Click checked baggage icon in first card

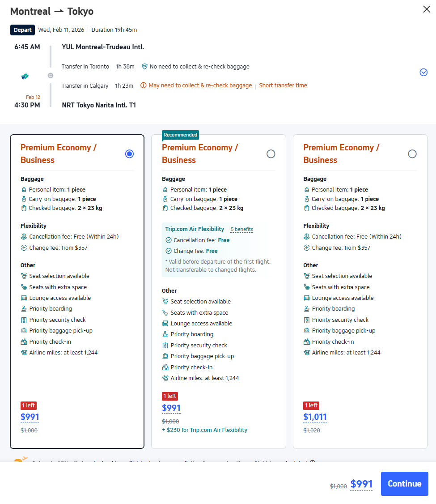click(x=24, y=208)
